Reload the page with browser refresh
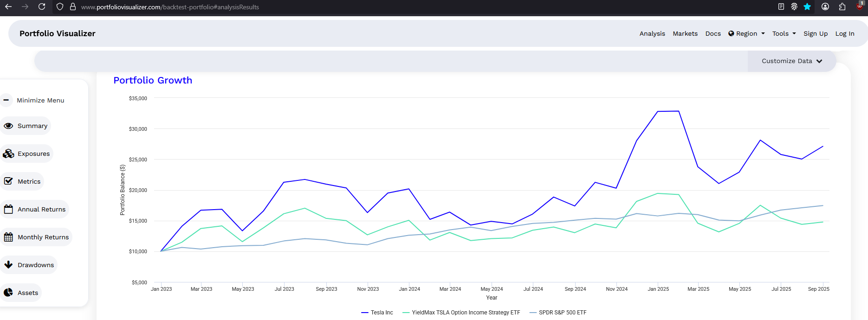The image size is (868, 320). (x=42, y=6)
